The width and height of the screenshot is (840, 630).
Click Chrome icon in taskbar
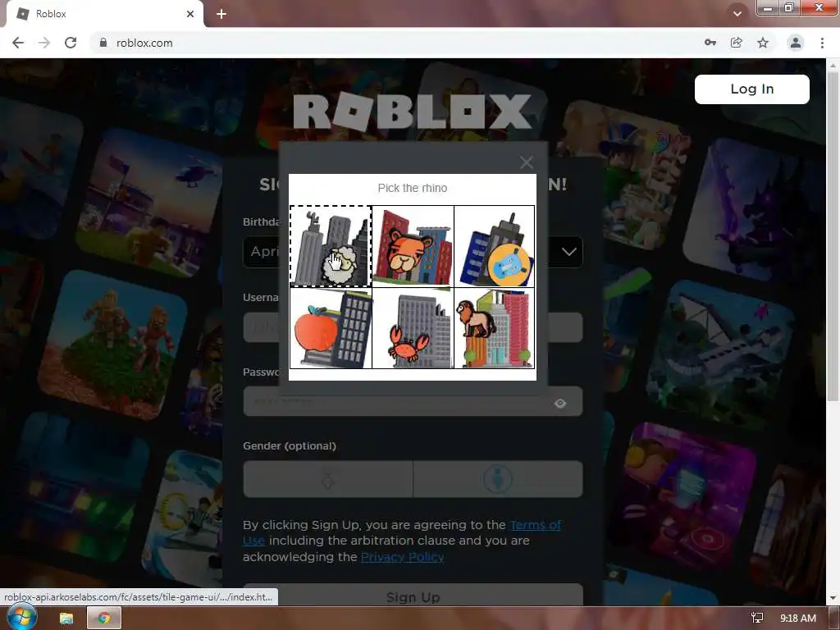click(x=104, y=619)
